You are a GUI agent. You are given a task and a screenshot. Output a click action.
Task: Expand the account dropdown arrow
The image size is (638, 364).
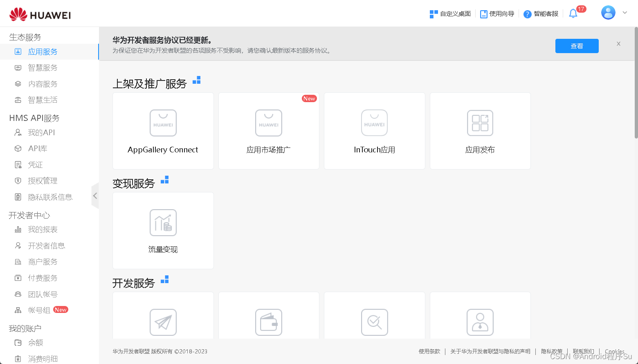coord(625,13)
